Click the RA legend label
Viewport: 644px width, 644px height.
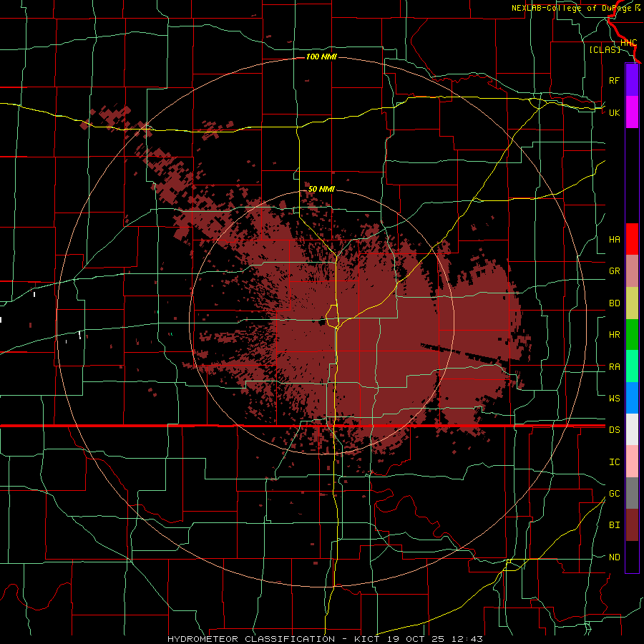tap(614, 366)
